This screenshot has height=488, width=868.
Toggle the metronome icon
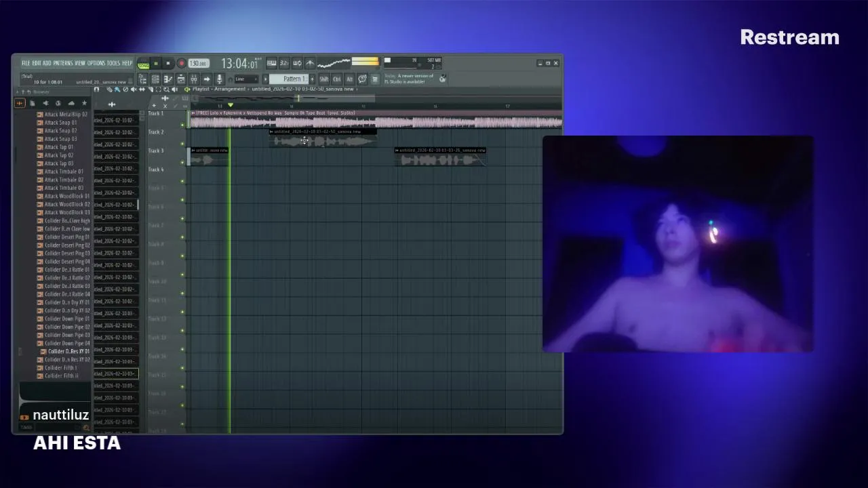(310, 63)
